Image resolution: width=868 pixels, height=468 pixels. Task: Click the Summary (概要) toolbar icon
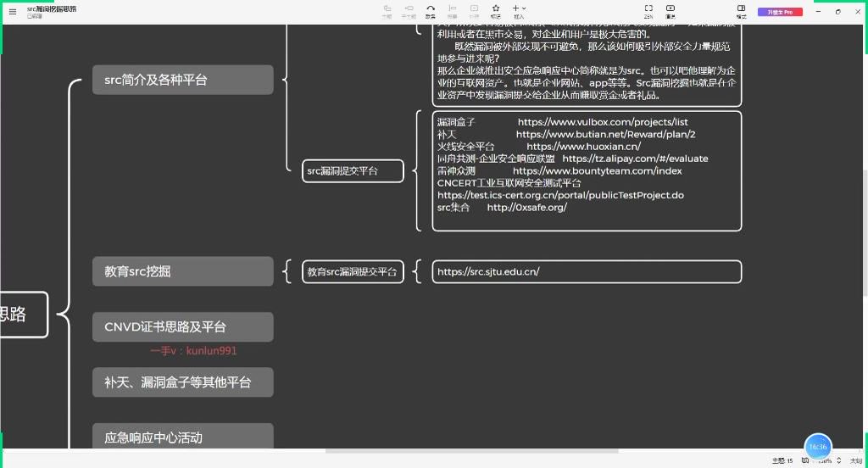click(x=453, y=11)
